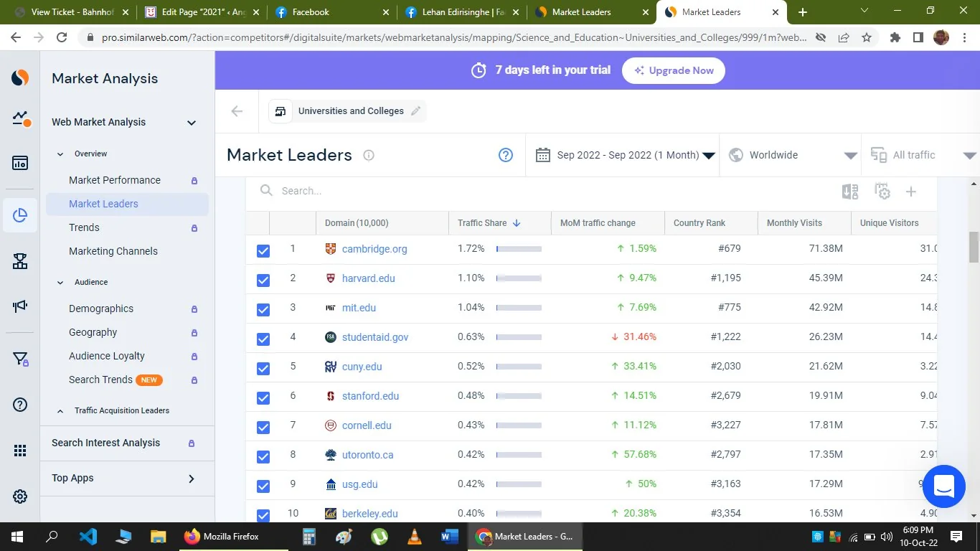Bookmark this page with the star icon
980x551 pixels.
pyautogui.click(x=867, y=38)
